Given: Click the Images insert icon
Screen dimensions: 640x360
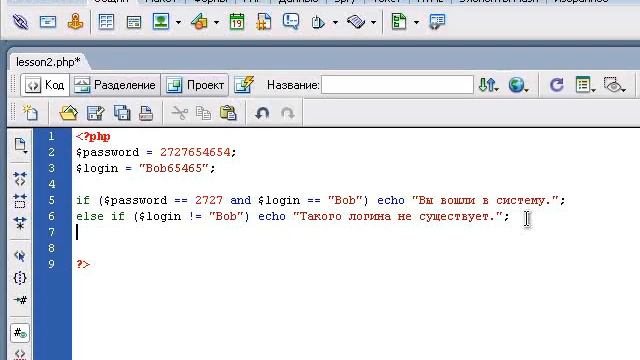Looking at the screenshot, I should pyautogui.click(x=161, y=22).
